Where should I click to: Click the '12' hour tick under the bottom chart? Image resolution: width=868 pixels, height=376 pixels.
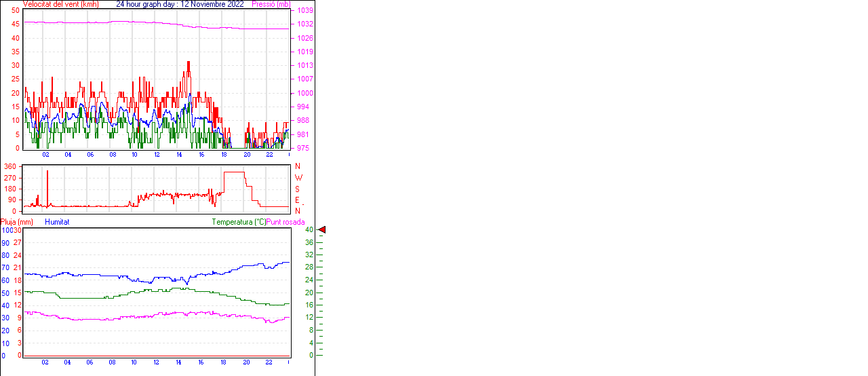(157, 362)
